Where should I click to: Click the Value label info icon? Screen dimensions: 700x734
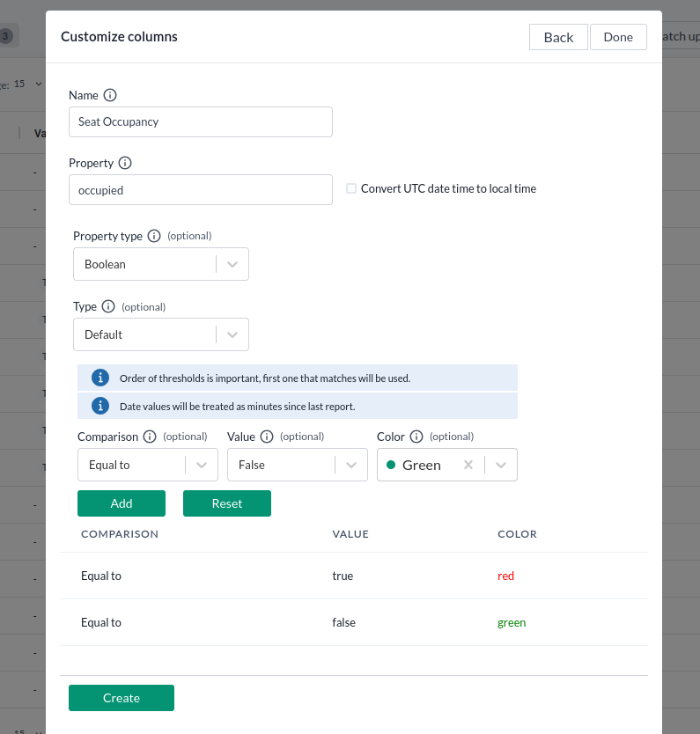pyautogui.click(x=267, y=437)
